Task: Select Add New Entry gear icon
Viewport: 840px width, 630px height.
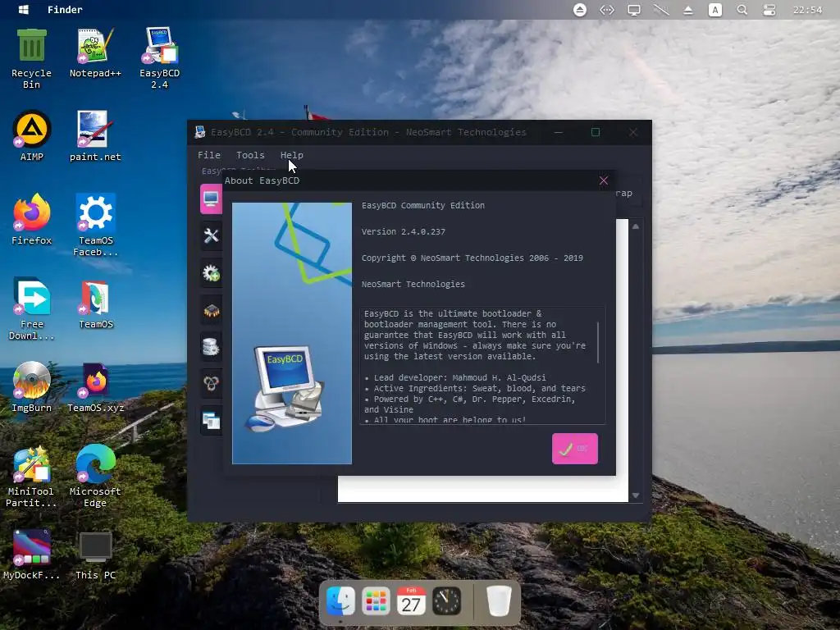Action: [x=211, y=273]
